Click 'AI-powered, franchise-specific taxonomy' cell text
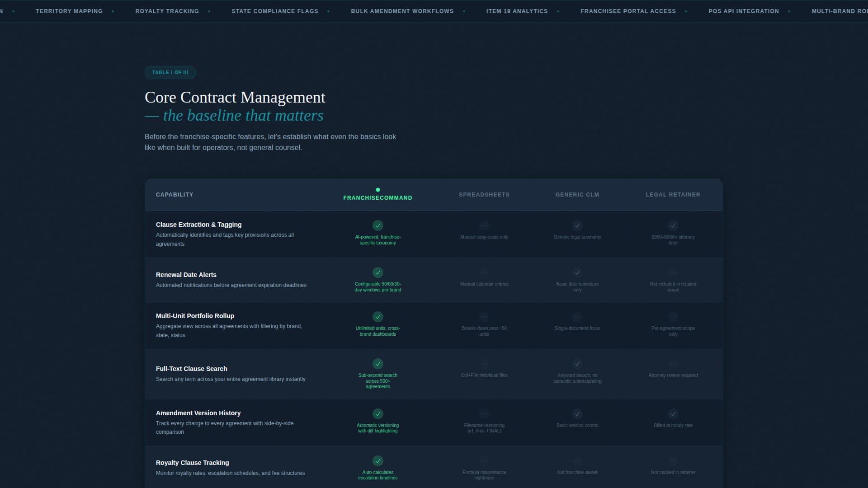Viewport: 868px width, 488px height. point(377,240)
